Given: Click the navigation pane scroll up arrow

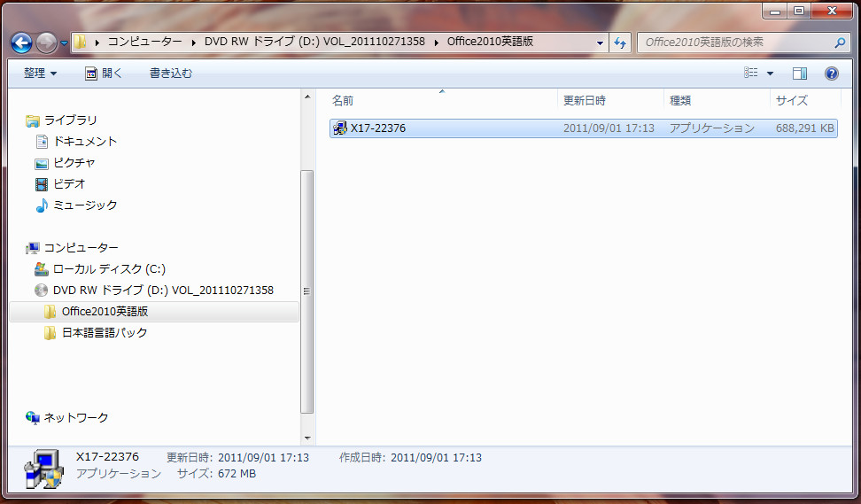Looking at the screenshot, I should tap(307, 97).
